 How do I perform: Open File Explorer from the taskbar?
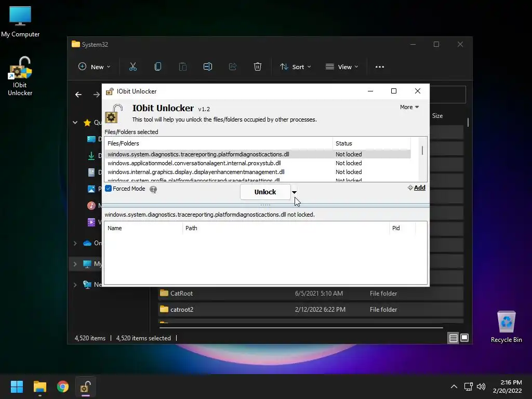click(39, 387)
